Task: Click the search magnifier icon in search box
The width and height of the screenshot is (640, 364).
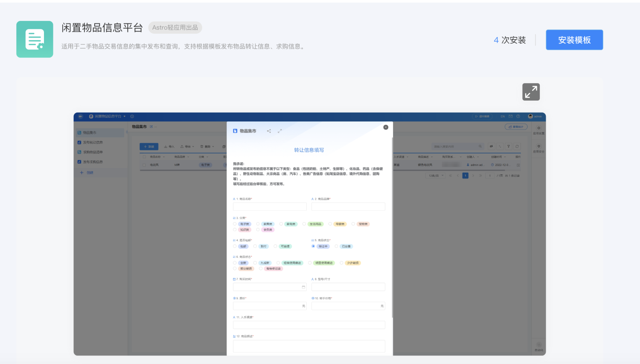Action: point(480,146)
